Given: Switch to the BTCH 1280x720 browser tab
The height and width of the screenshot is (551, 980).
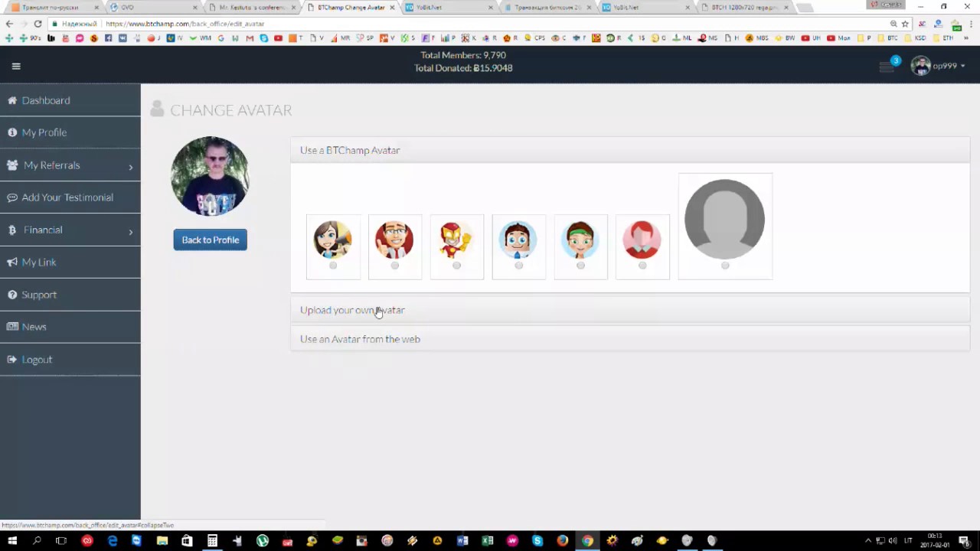Looking at the screenshot, I should click(745, 8).
